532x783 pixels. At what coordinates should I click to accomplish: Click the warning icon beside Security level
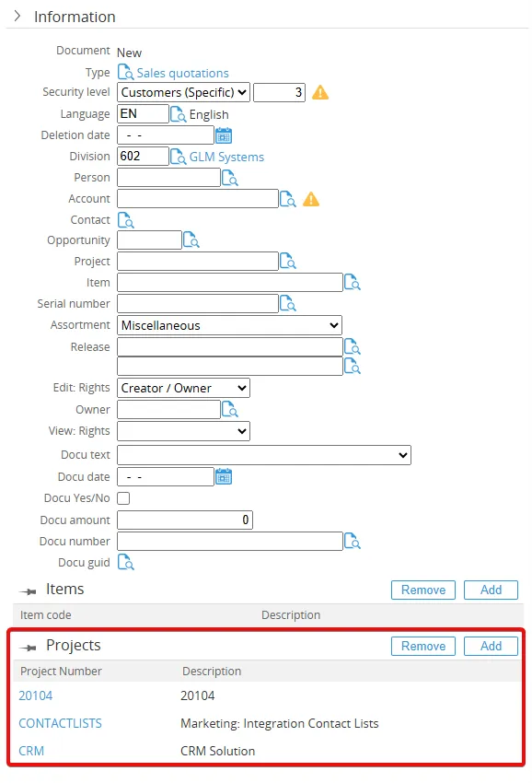coord(320,92)
